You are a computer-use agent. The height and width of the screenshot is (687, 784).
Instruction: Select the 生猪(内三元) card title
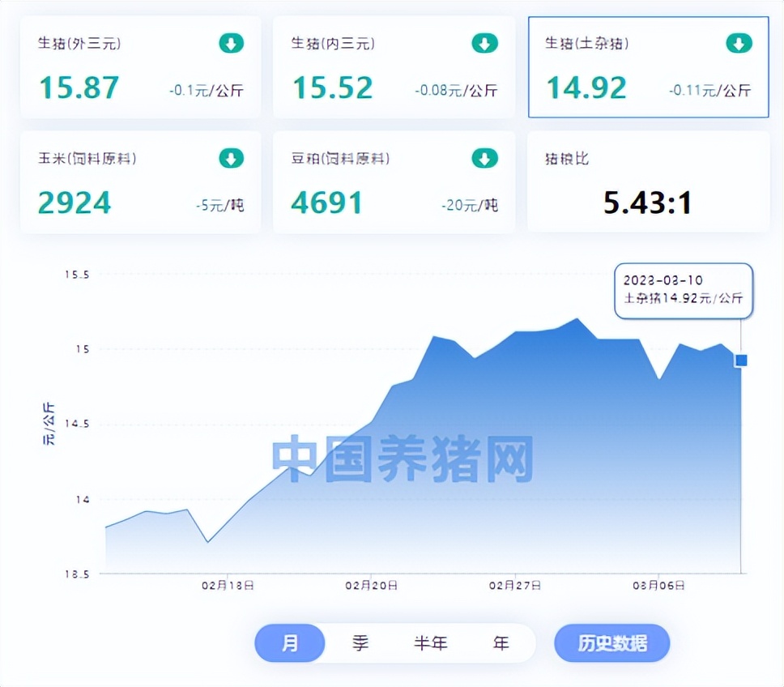coord(333,43)
